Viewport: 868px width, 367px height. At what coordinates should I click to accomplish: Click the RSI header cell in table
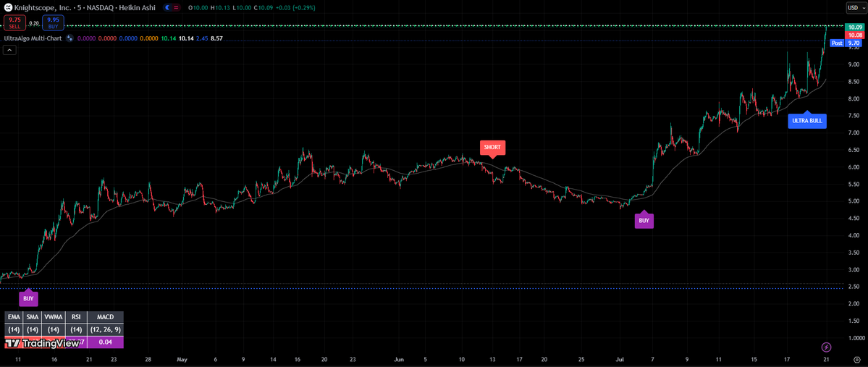76,316
